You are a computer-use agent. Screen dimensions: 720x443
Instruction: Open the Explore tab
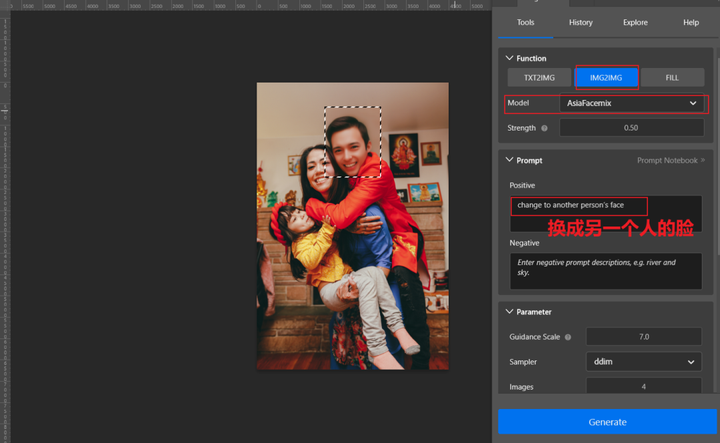click(x=635, y=22)
